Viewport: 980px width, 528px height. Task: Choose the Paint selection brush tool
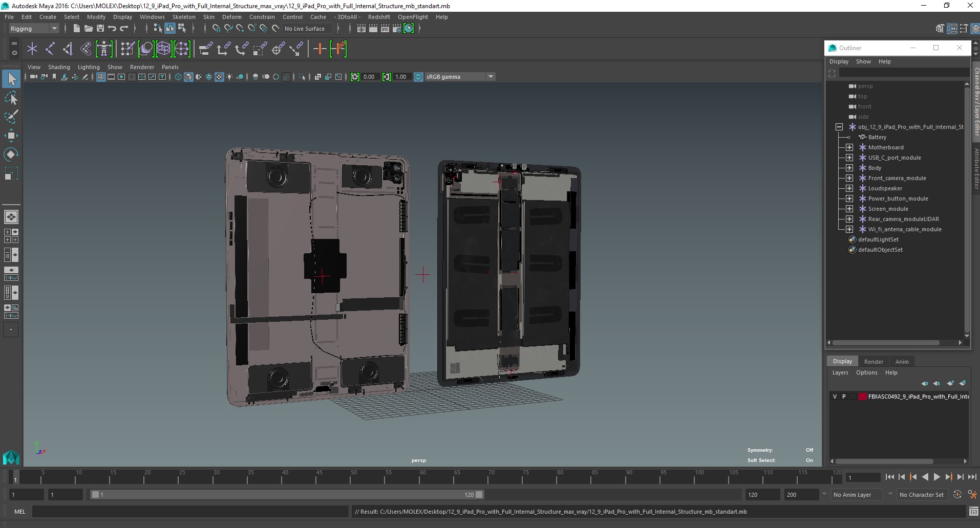(11, 117)
